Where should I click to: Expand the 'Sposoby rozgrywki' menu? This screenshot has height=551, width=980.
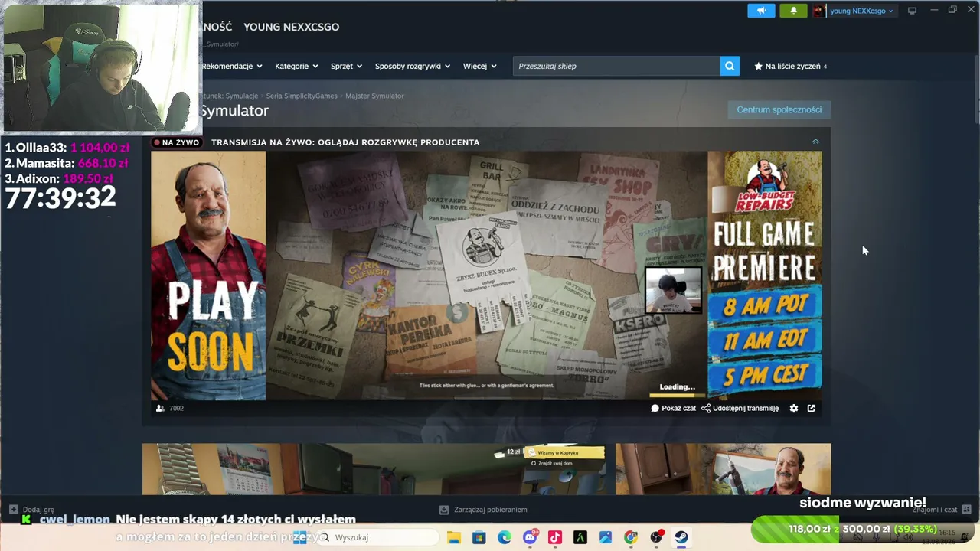pos(413,66)
